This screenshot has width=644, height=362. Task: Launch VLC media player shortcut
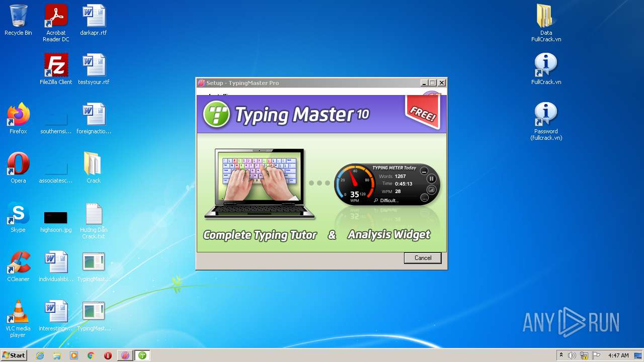[x=18, y=319]
